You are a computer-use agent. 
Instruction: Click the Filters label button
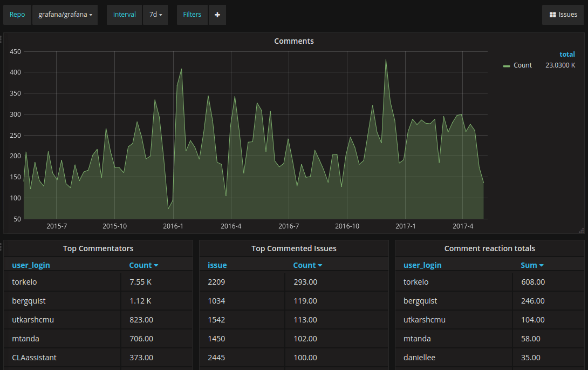tap(192, 15)
